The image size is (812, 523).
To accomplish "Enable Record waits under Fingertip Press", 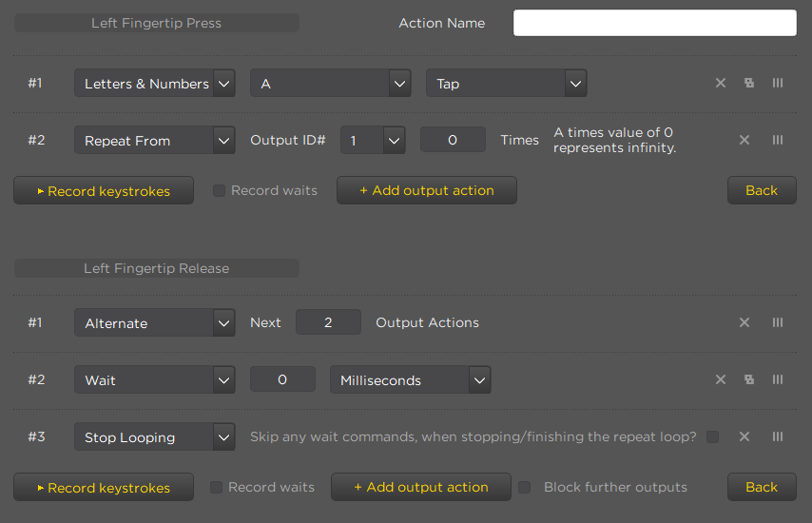I will tap(219, 190).
